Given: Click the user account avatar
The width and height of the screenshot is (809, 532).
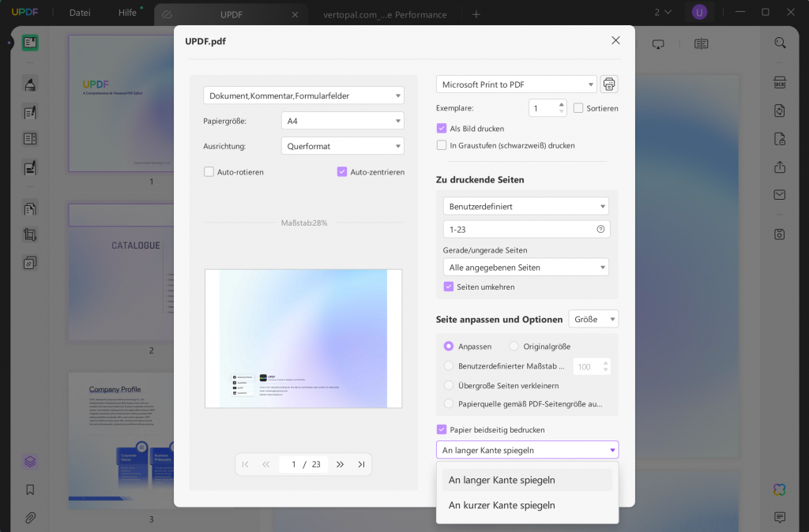Looking at the screenshot, I should (x=699, y=13).
